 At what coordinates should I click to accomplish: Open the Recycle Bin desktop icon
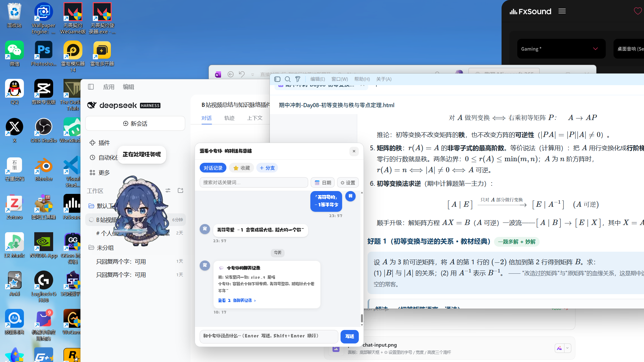pyautogui.click(x=14, y=15)
